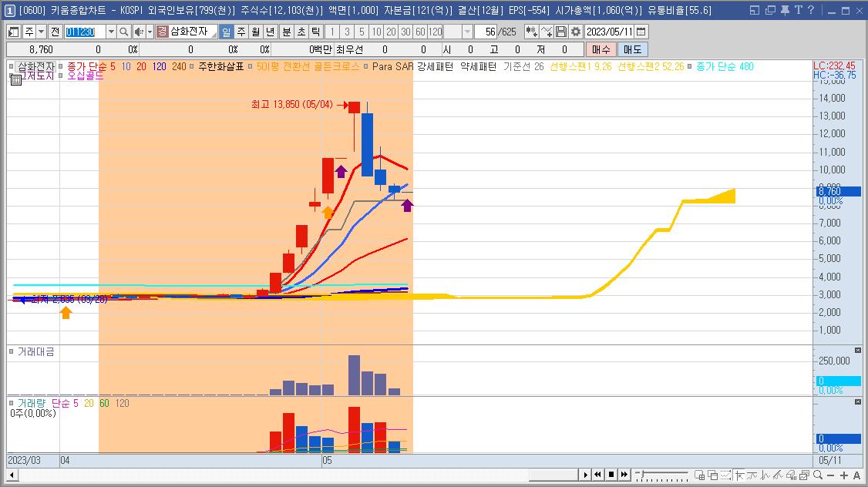Click the fast-forward button in chart replay

point(624,475)
